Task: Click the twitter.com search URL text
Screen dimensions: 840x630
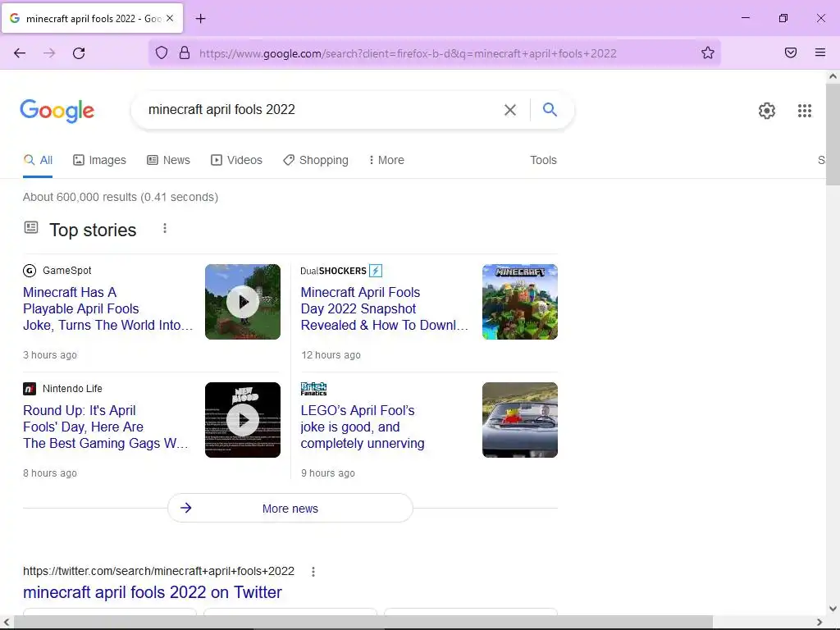Action: point(158,571)
